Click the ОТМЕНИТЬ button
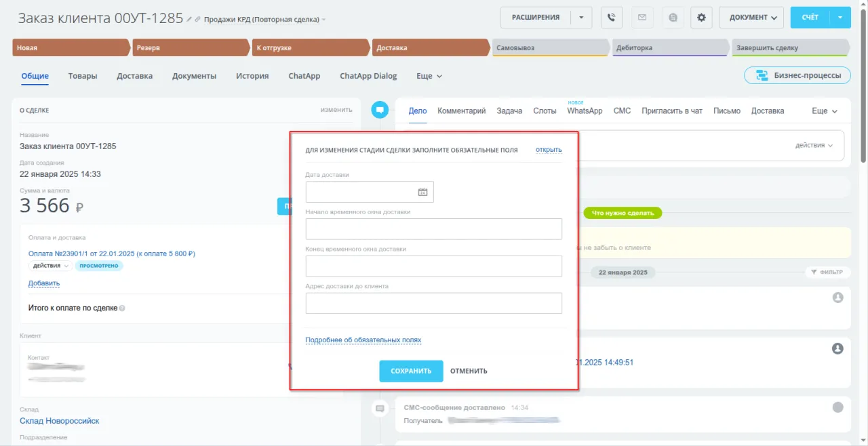Screen dimensions: 868x446 tap(469, 371)
